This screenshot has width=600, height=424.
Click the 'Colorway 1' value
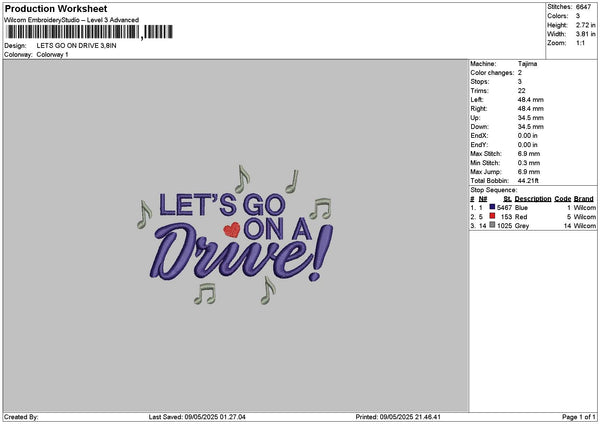click(52, 55)
